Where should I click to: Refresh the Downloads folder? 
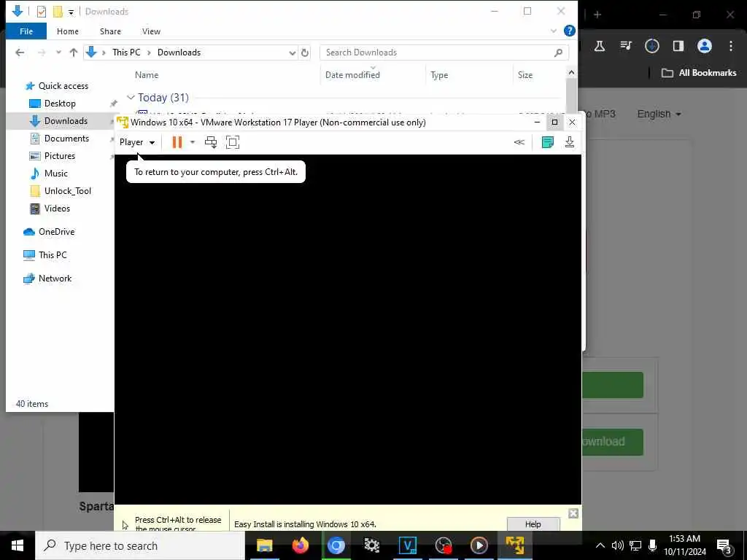tap(305, 52)
